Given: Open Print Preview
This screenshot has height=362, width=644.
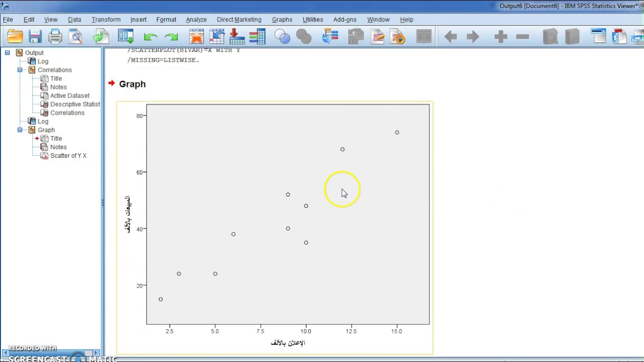Looking at the screenshot, I should 76,37.
